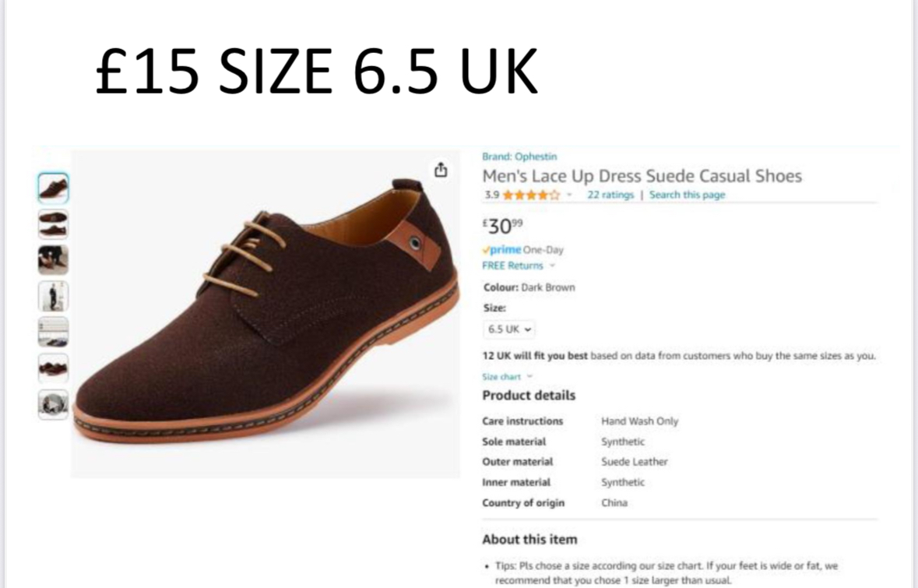Select the fourth thumbnail with the standing man
Viewport: 918px width, 588px height.
(53, 296)
